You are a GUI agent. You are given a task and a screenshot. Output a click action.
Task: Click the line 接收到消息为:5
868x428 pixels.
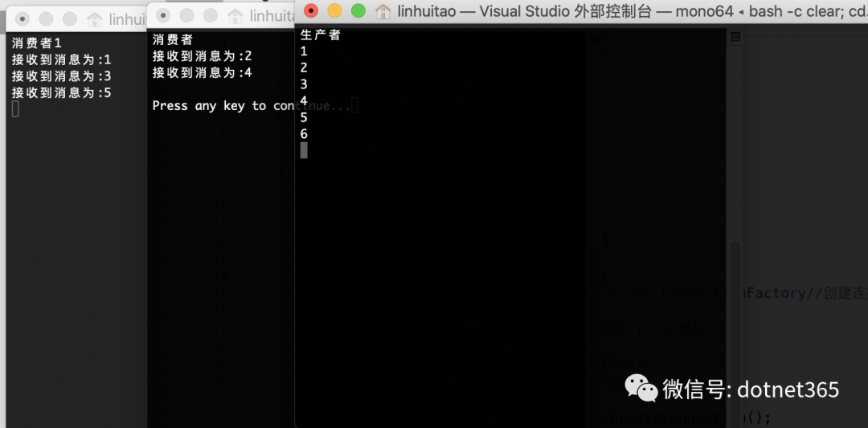pyautogui.click(x=61, y=93)
